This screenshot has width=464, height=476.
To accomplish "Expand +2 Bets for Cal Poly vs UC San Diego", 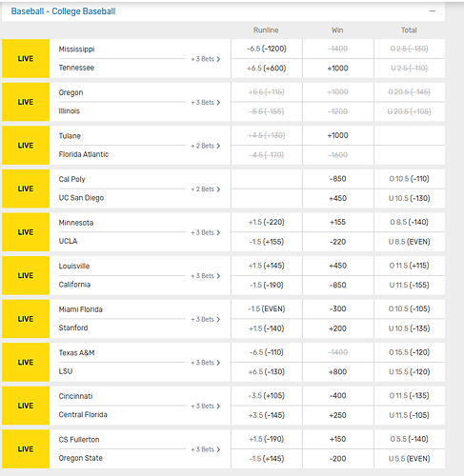I will [x=206, y=189].
